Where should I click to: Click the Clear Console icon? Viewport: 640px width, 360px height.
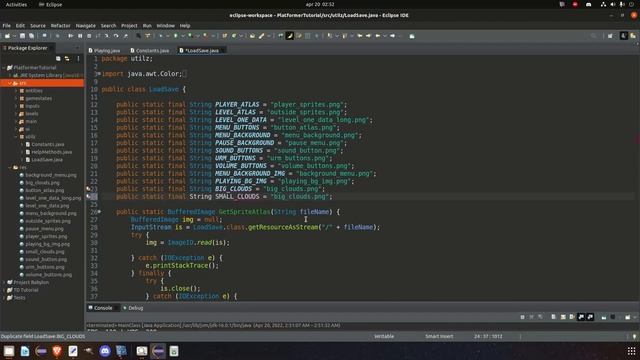pyautogui.click(x=553, y=317)
